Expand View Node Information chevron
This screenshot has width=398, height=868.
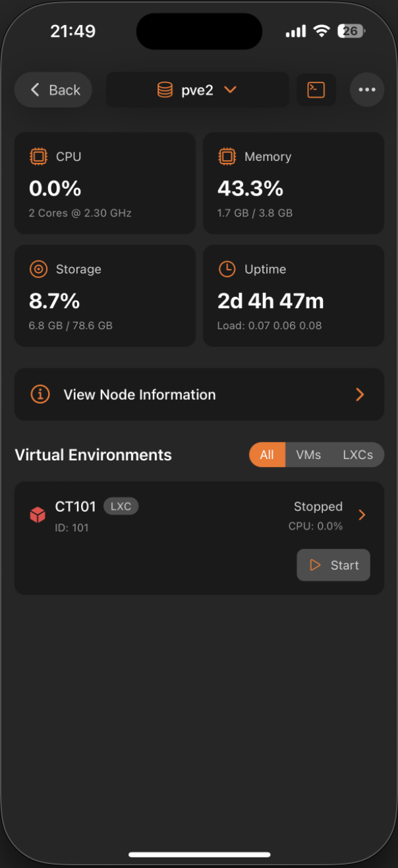coord(360,394)
